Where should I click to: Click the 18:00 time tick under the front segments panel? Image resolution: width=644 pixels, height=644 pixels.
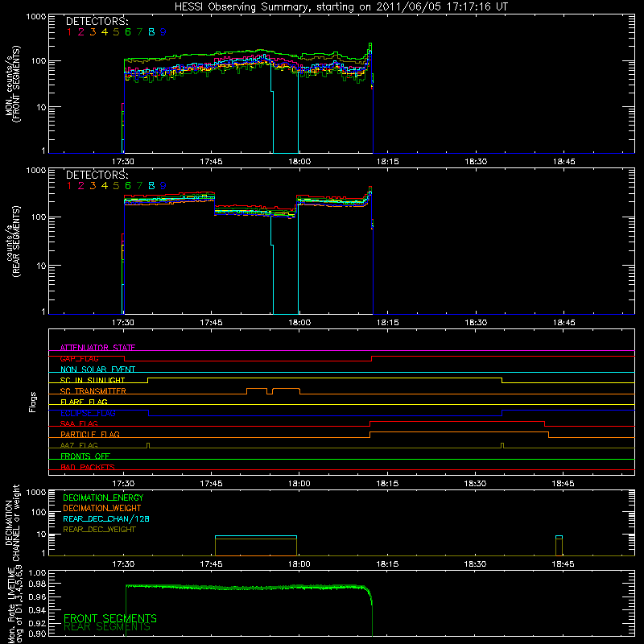pos(299,162)
